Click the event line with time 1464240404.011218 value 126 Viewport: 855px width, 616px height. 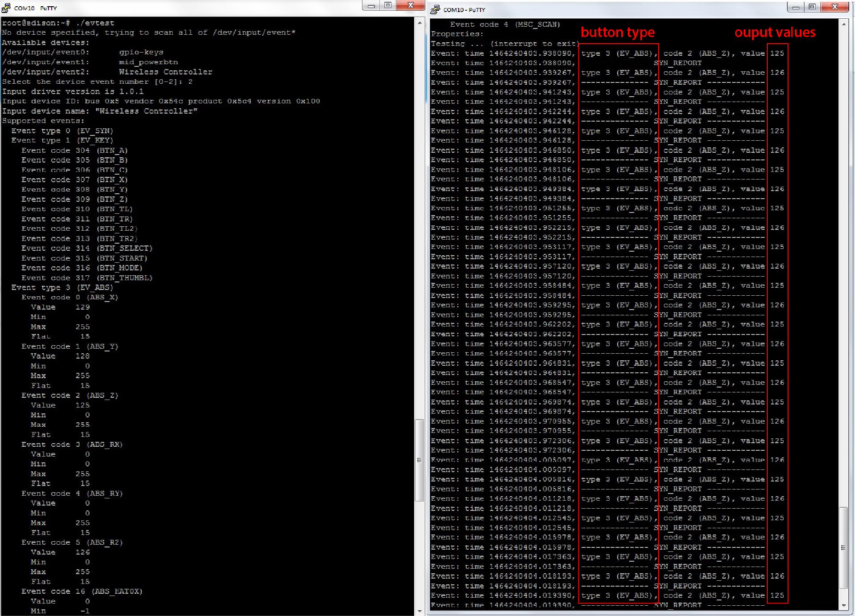click(607, 498)
